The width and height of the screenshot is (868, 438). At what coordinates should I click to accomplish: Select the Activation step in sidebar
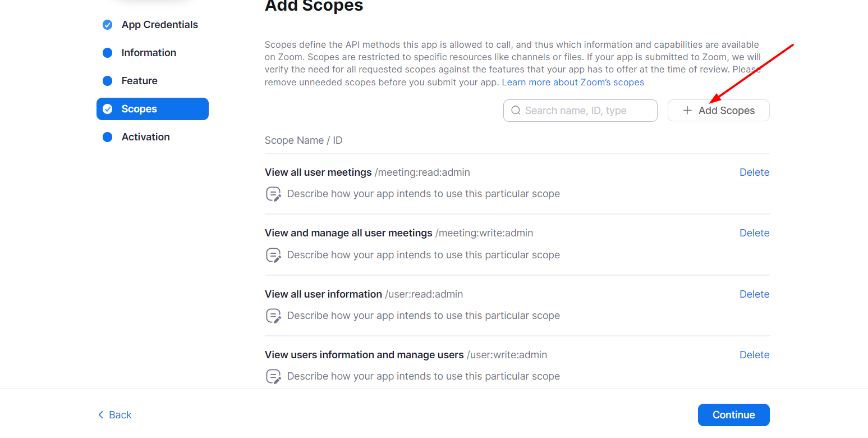pyautogui.click(x=145, y=137)
